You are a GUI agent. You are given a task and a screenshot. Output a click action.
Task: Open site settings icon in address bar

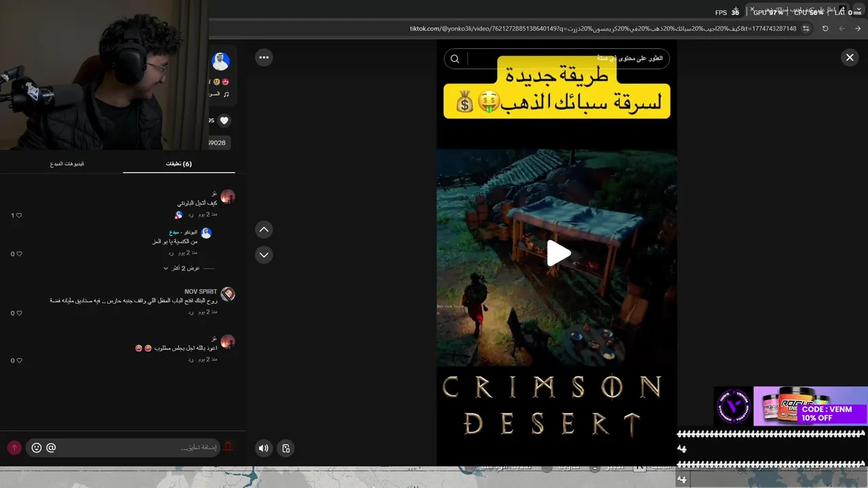click(x=806, y=28)
